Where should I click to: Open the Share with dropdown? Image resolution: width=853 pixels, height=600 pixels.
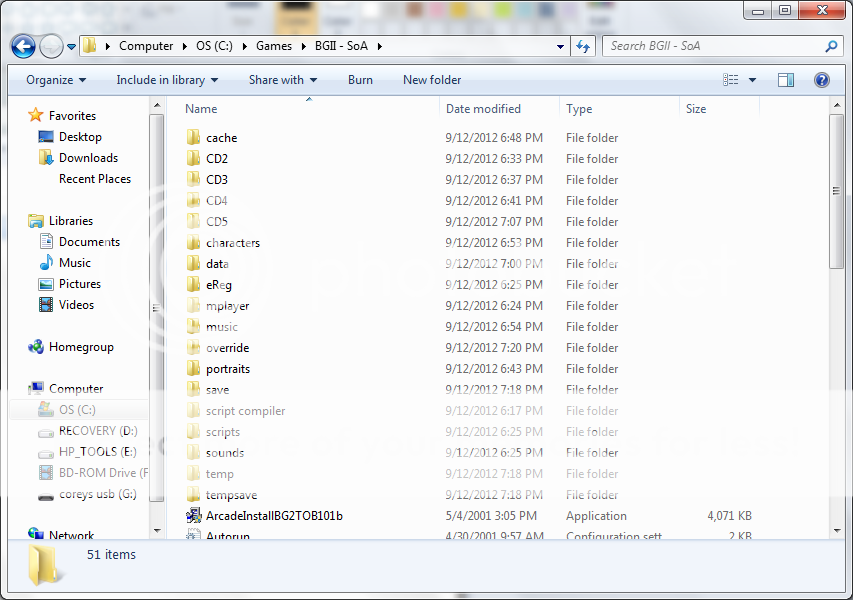click(282, 80)
